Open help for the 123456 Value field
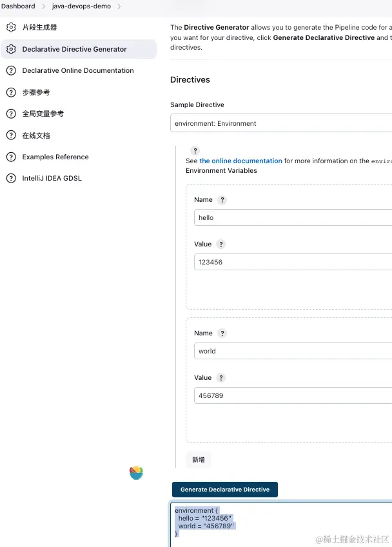This screenshot has height=547, width=392. coord(220,244)
